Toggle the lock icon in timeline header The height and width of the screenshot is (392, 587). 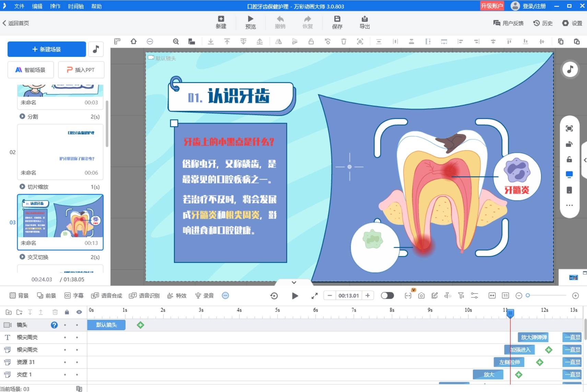pos(67,312)
